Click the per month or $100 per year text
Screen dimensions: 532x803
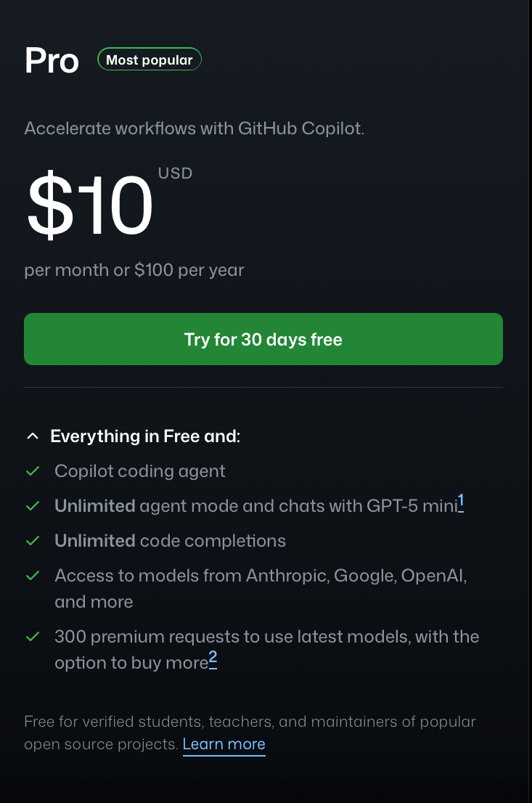click(x=134, y=270)
